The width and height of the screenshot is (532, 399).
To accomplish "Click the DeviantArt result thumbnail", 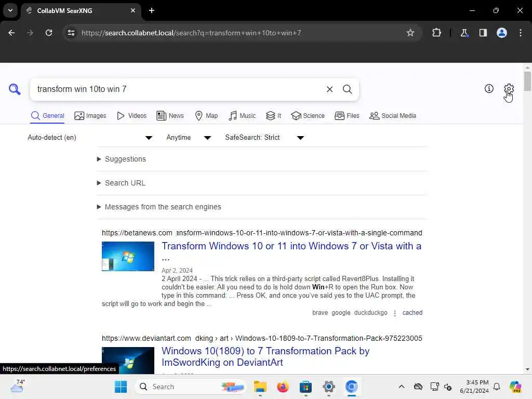I will tap(128, 361).
